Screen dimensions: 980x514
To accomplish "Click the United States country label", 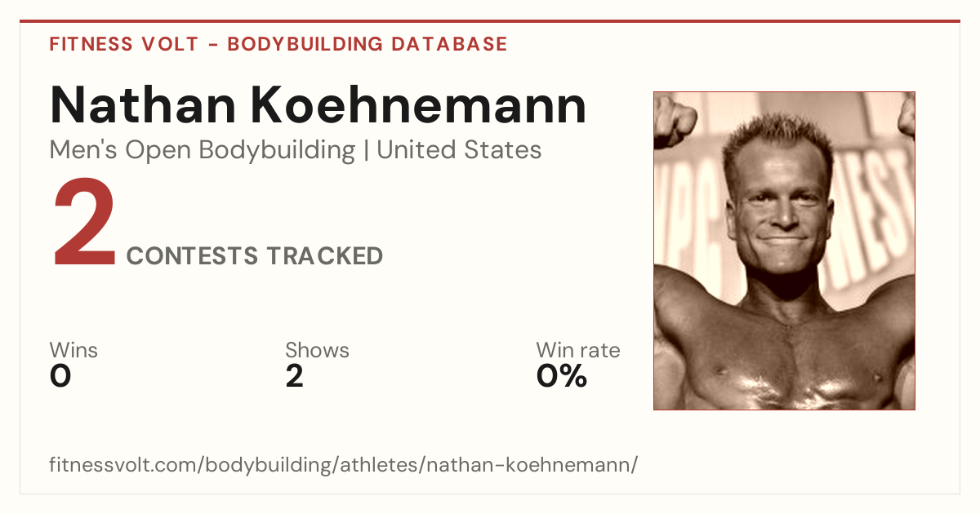I will pyautogui.click(x=459, y=150).
